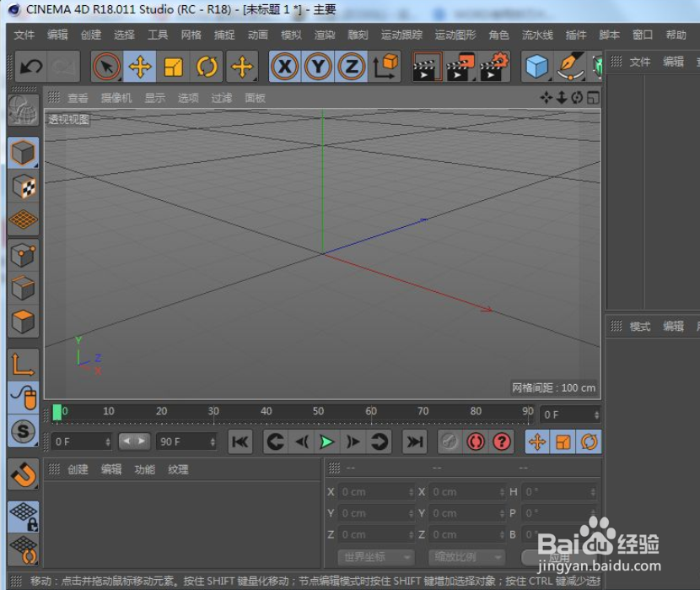This screenshot has height=590, width=700.
Task: Enable the Axis mode L-shaped icon
Action: pyautogui.click(x=24, y=364)
